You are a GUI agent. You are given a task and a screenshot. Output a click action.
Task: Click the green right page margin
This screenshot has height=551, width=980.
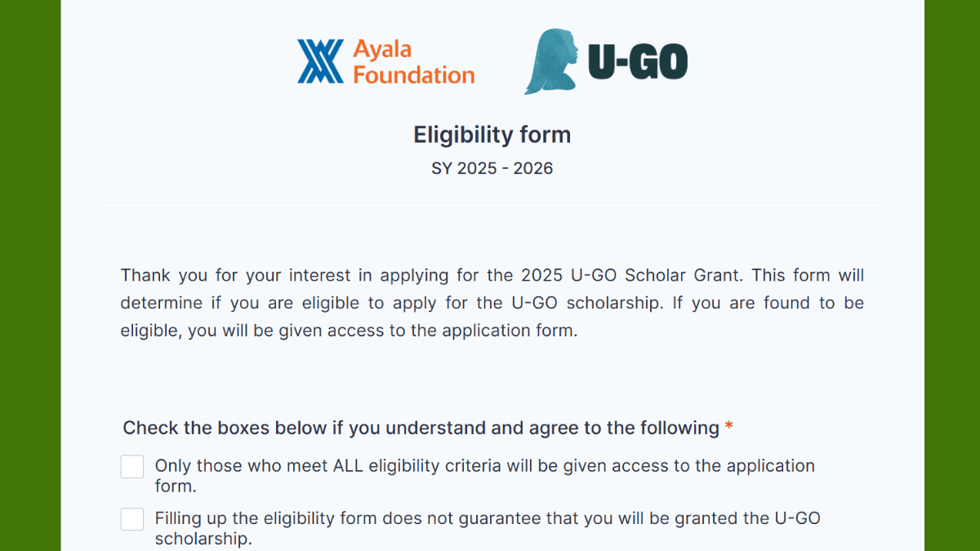952,275
